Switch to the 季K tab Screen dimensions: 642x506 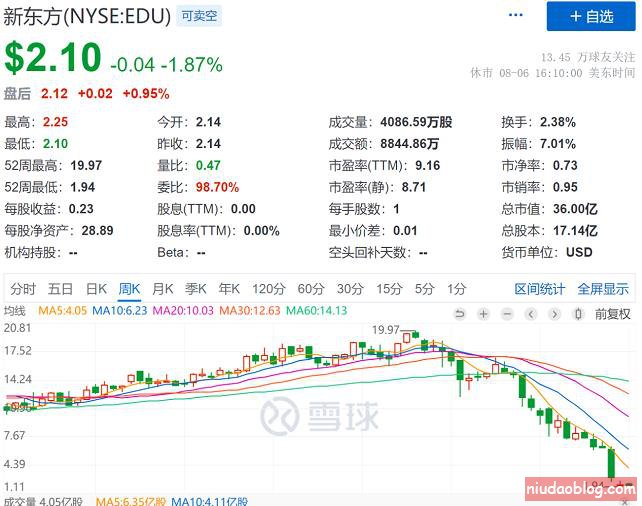click(x=196, y=289)
